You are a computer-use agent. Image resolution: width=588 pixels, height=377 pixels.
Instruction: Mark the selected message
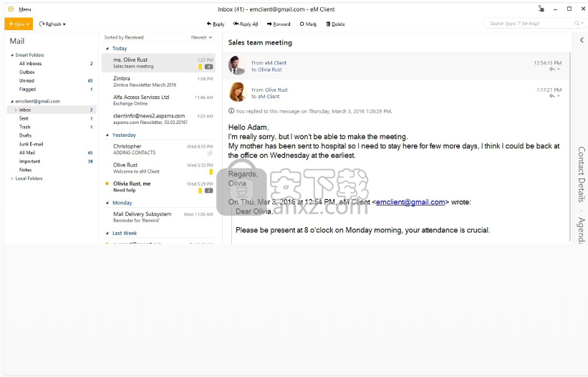(308, 24)
